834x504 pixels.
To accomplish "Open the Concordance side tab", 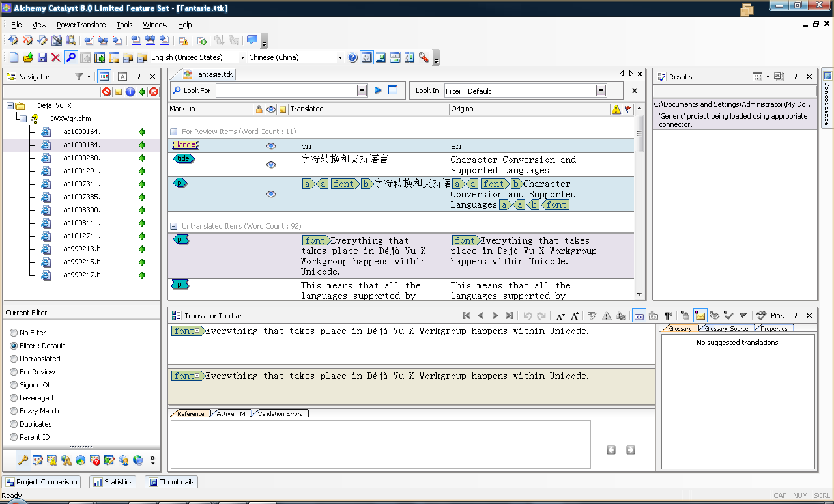I will [827, 97].
